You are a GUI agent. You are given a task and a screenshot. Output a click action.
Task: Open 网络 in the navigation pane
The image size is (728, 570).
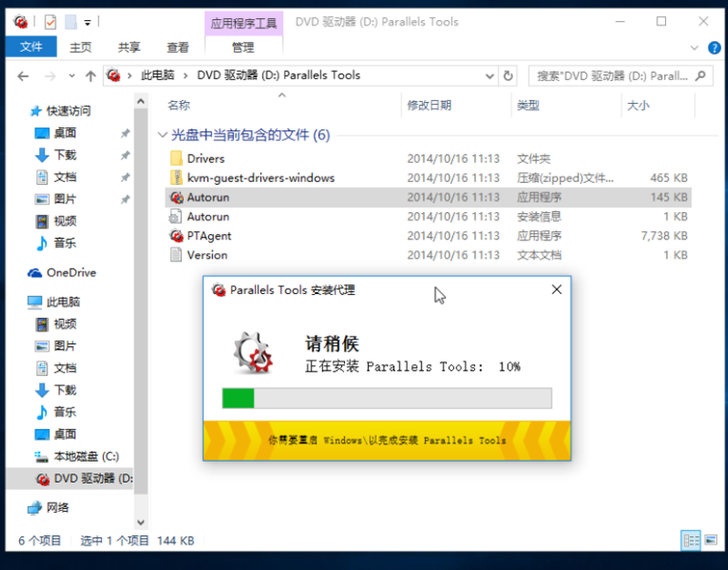(57, 507)
